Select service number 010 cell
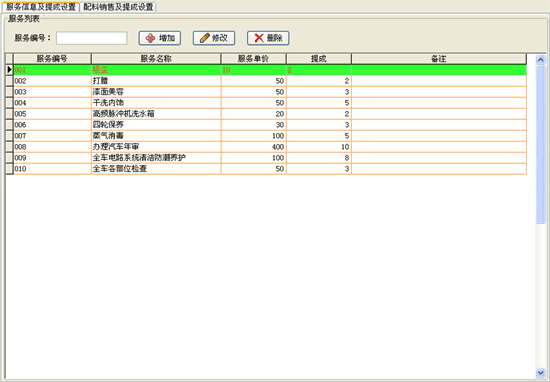The height and width of the screenshot is (382, 550). [52, 169]
